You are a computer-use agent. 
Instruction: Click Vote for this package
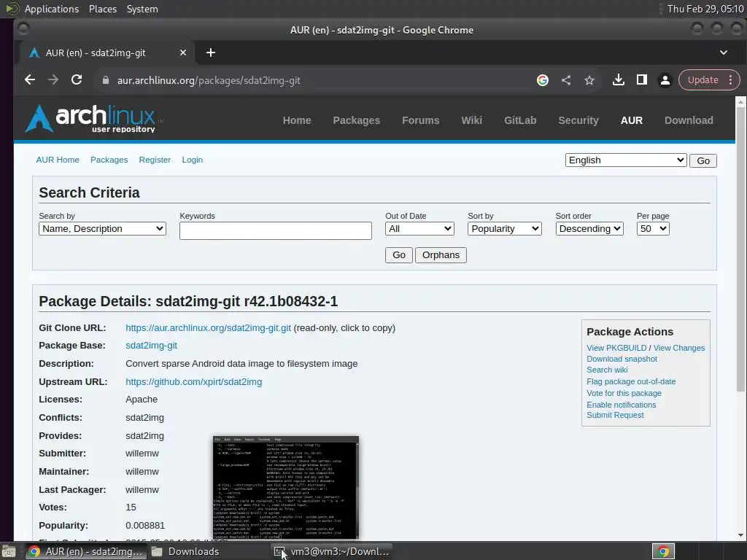pos(624,393)
